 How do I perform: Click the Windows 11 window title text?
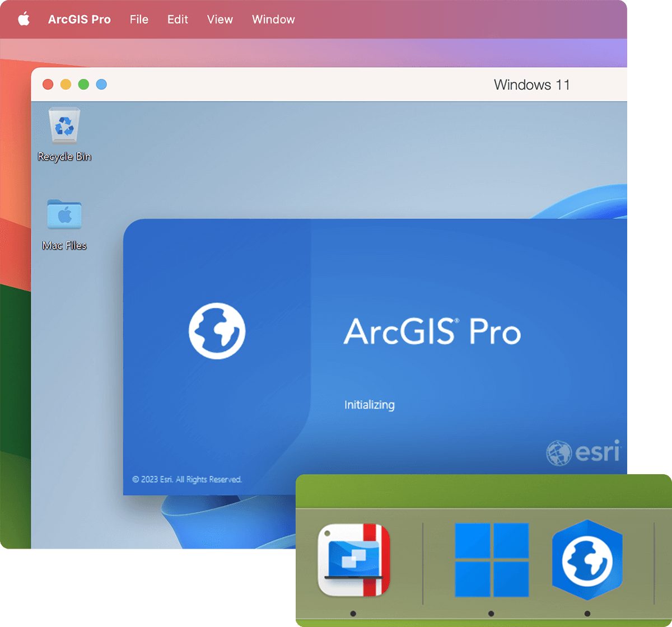pyautogui.click(x=531, y=85)
